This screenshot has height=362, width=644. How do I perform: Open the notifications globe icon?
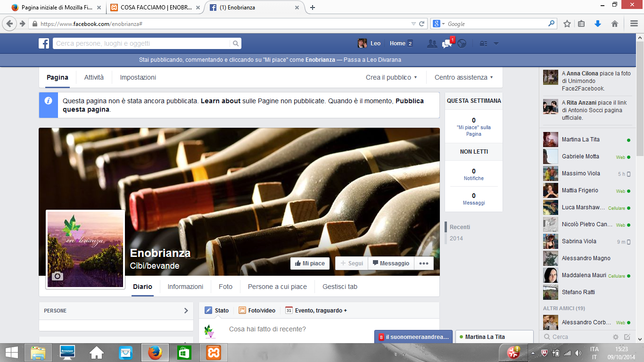click(x=462, y=43)
